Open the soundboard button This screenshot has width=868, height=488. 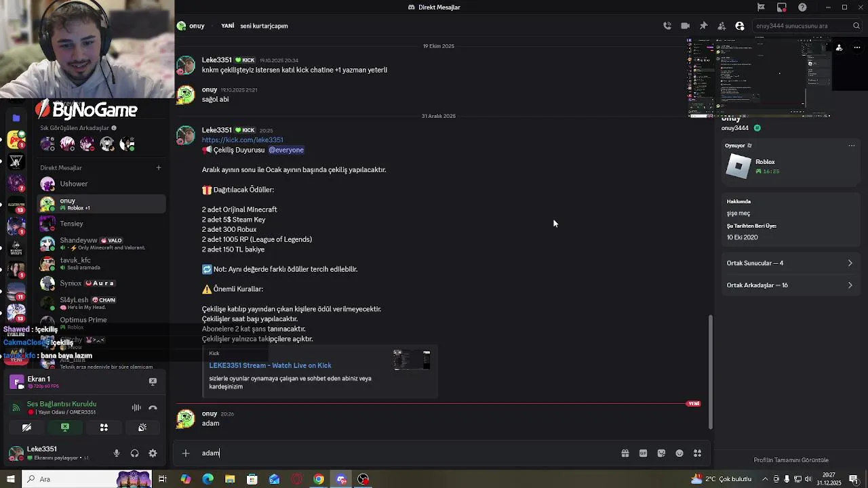[x=142, y=428]
